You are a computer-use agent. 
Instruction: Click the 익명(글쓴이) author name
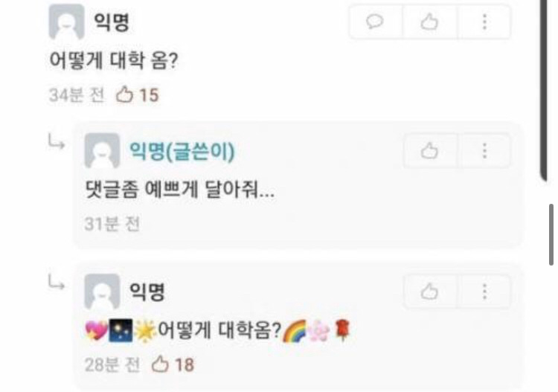[x=182, y=151]
